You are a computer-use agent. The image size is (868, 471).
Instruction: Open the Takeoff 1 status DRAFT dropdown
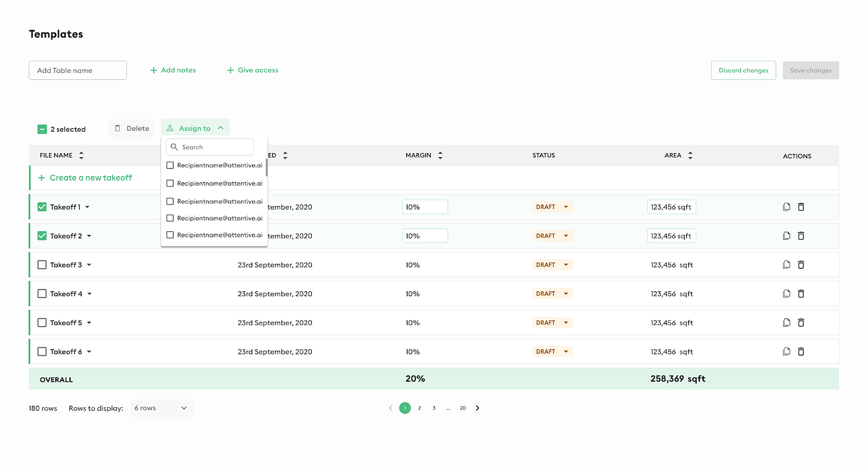pos(552,207)
